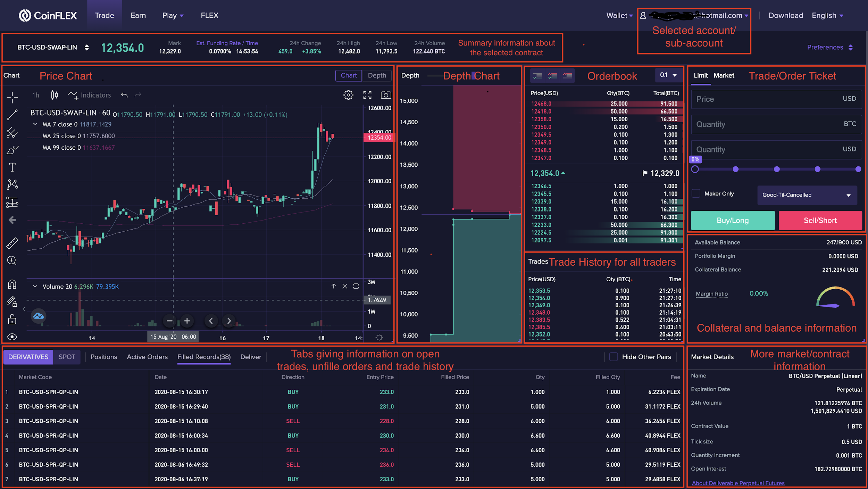Screen dimensions: 868x489
Task: Select the ruler measure tool
Action: point(12,243)
